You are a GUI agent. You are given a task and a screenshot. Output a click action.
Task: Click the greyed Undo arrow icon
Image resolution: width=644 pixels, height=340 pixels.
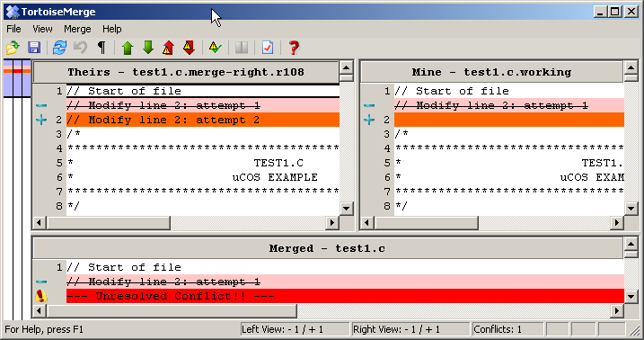81,48
